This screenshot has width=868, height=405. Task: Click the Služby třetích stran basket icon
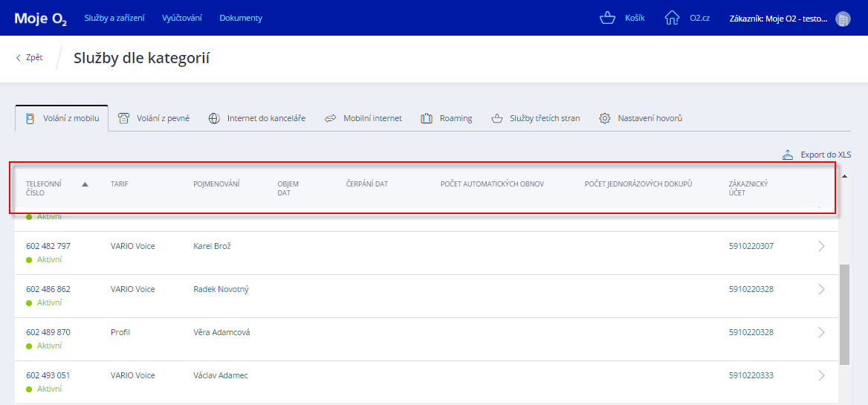point(496,118)
